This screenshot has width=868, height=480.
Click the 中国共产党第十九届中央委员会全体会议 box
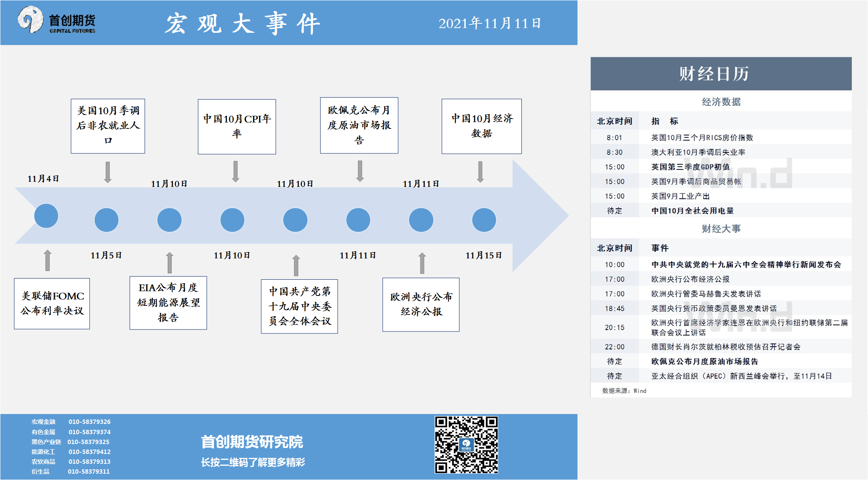[x=299, y=306]
